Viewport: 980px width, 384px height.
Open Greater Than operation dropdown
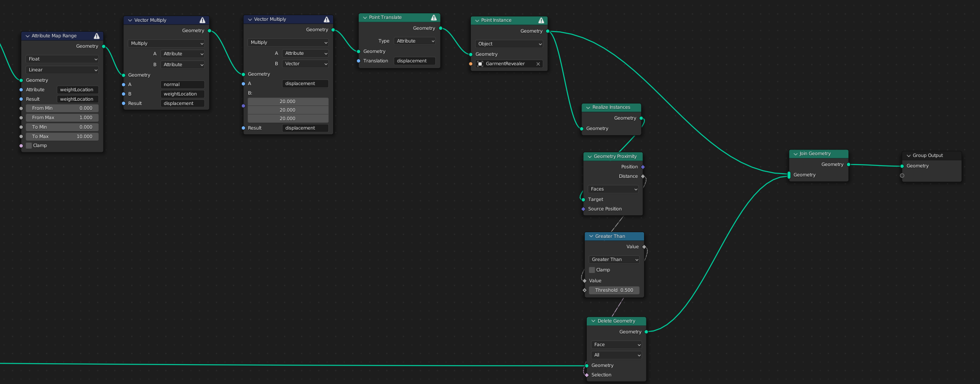click(614, 260)
